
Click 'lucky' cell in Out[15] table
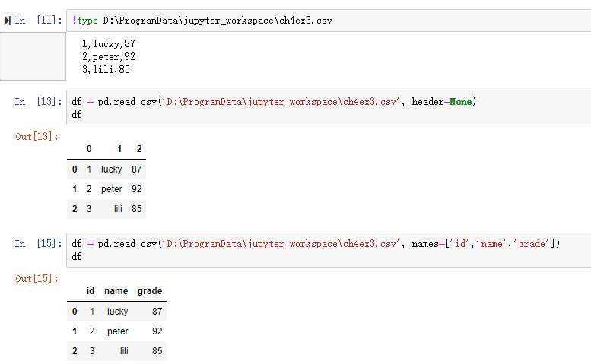tap(118, 312)
